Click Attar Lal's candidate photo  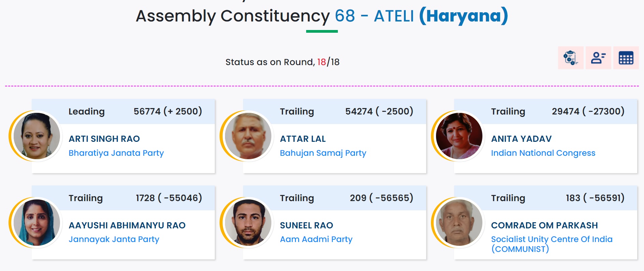(248, 136)
